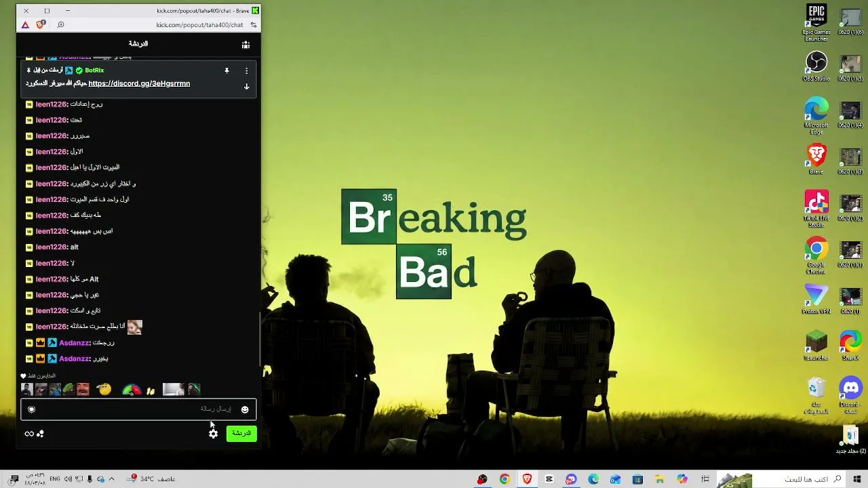
Task: Select the green-red gauge emote
Action: point(131,389)
